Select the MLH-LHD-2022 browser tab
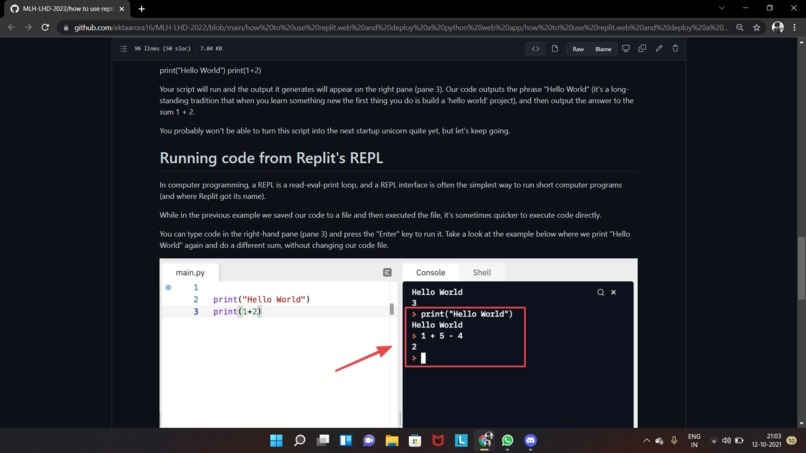The height and width of the screenshot is (453, 806). pos(67,9)
